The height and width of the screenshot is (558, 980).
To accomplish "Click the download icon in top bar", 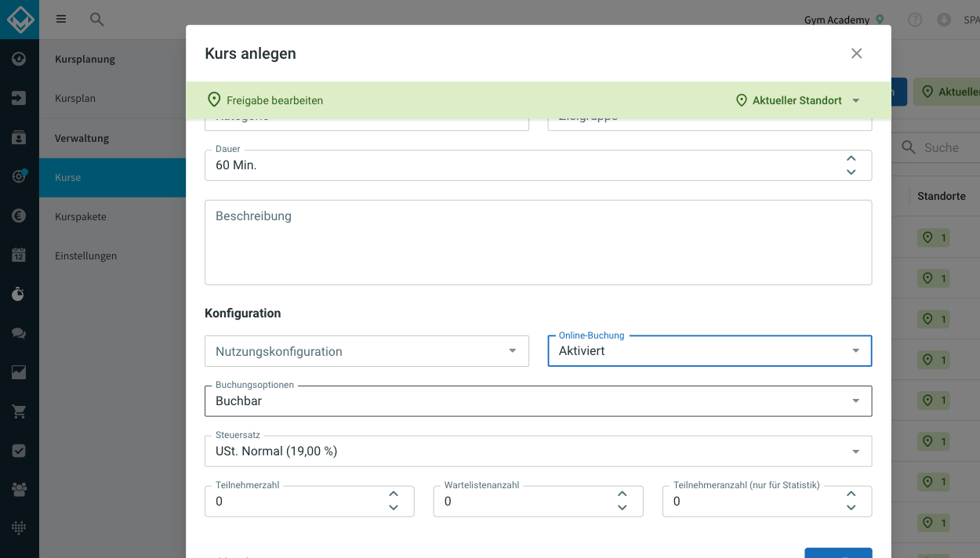I will click(944, 20).
